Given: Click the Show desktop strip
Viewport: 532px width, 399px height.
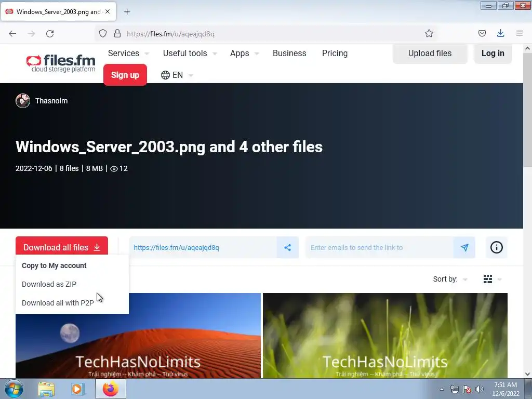Looking at the screenshot, I should [x=528, y=389].
